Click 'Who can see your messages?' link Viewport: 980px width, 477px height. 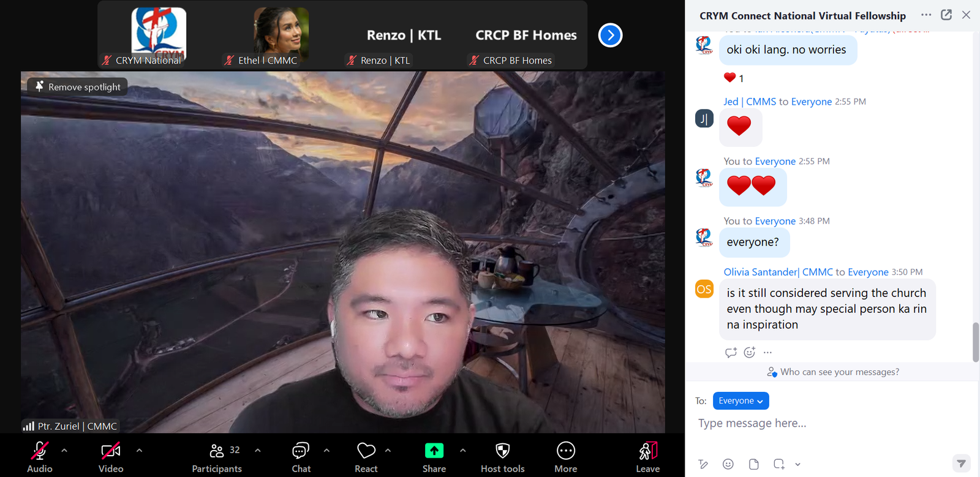[833, 372]
